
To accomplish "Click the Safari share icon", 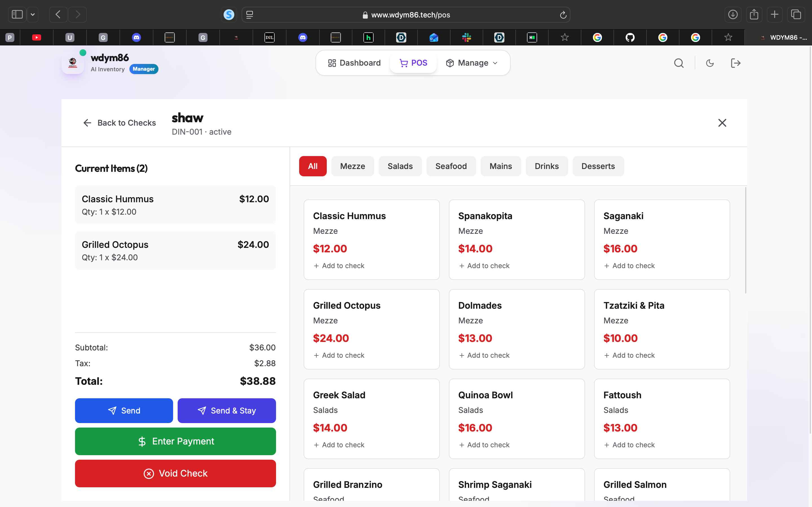I will [754, 14].
